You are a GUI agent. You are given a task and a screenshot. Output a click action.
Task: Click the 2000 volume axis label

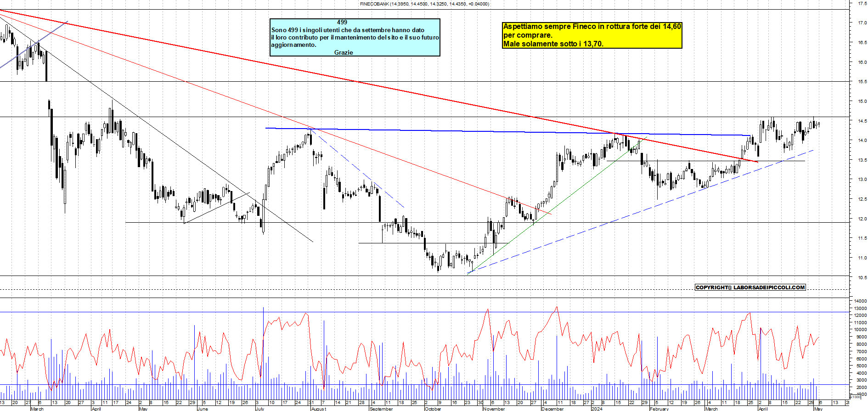(861, 387)
